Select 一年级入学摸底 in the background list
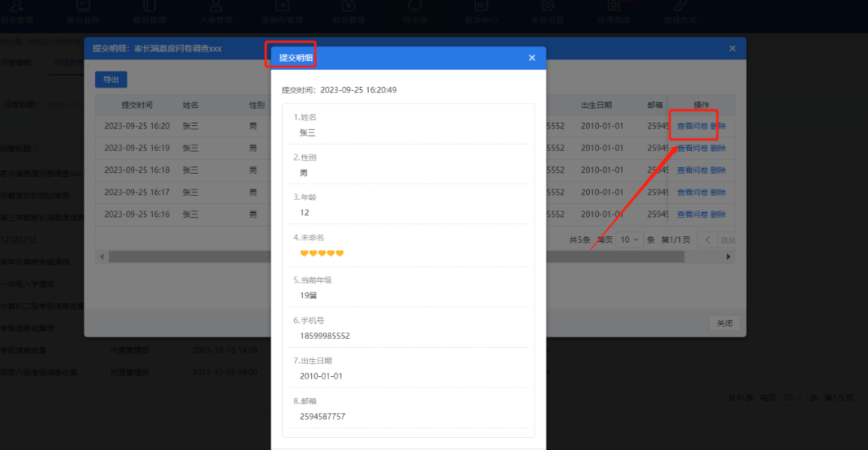The height and width of the screenshot is (450, 868). (x=27, y=284)
